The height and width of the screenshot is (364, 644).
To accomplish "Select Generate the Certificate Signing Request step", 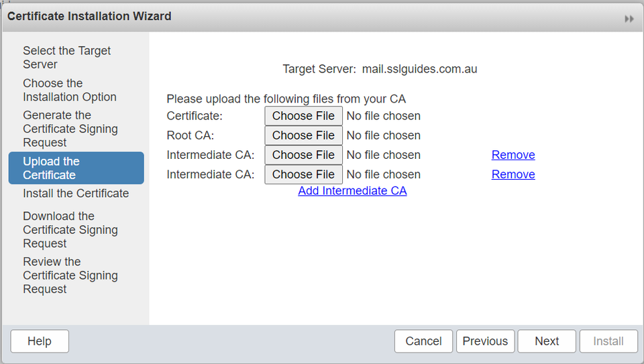I will point(70,129).
